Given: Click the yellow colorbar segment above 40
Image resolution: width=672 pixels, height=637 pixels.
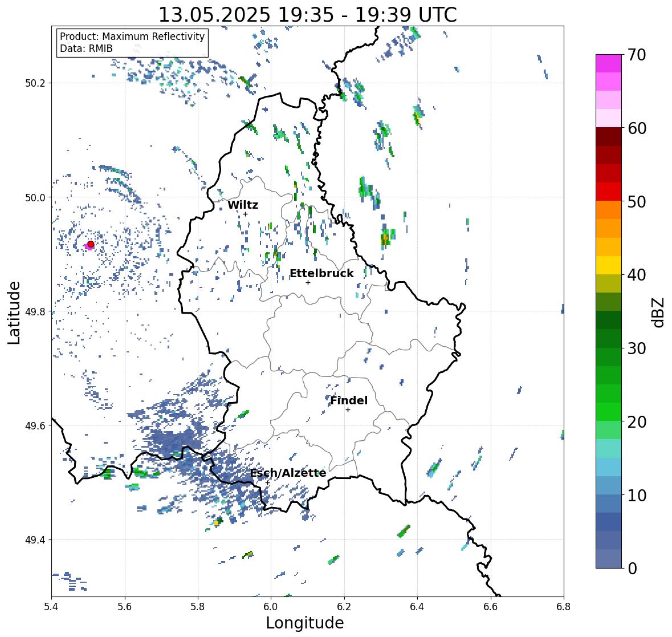Looking at the screenshot, I should (609, 265).
